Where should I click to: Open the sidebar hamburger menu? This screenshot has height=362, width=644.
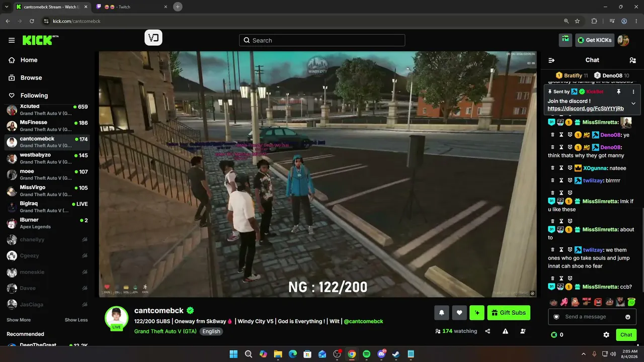point(12,40)
